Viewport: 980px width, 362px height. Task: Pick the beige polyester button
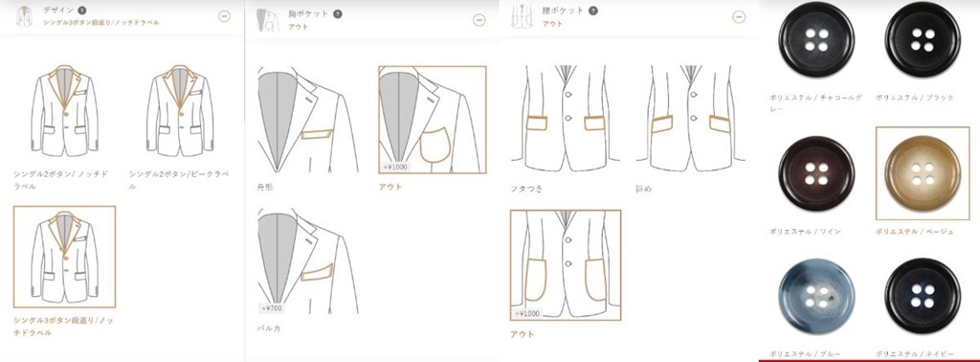click(923, 173)
